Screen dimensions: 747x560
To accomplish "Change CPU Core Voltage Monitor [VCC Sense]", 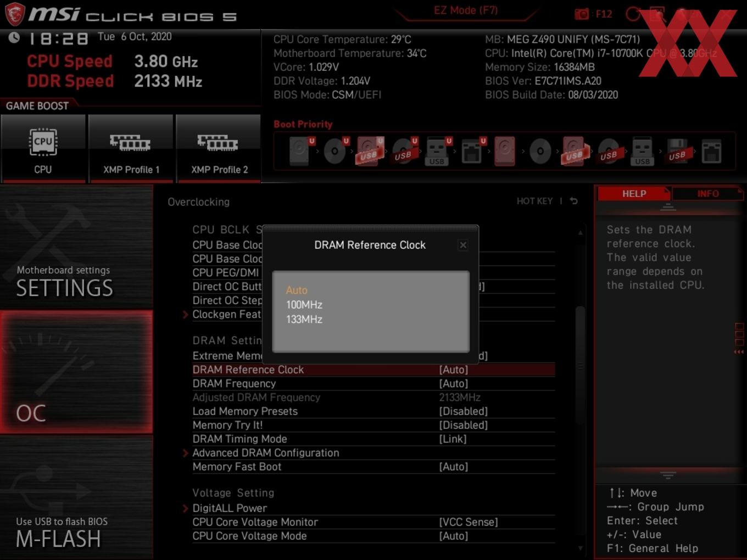I will coord(469,522).
